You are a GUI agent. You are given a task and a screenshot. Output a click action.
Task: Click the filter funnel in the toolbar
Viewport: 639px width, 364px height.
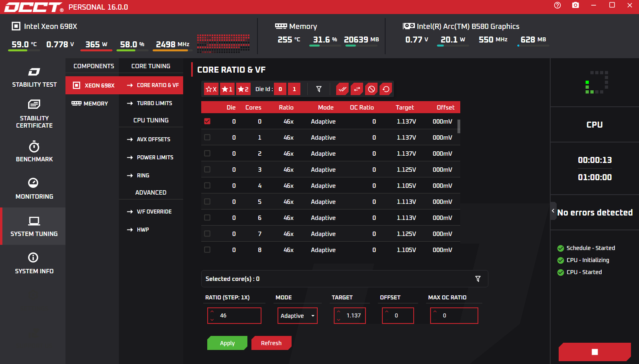tap(319, 89)
